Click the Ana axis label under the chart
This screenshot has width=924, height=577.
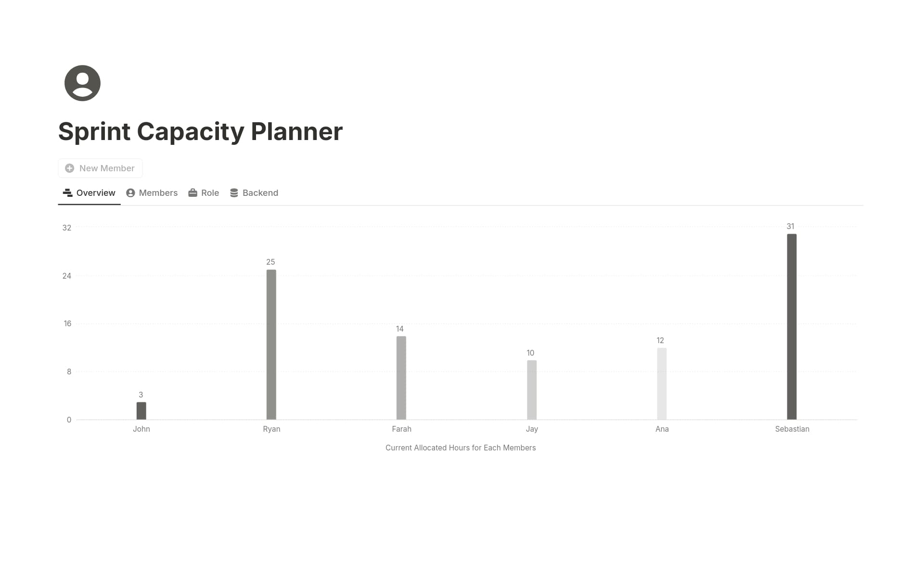point(662,428)
